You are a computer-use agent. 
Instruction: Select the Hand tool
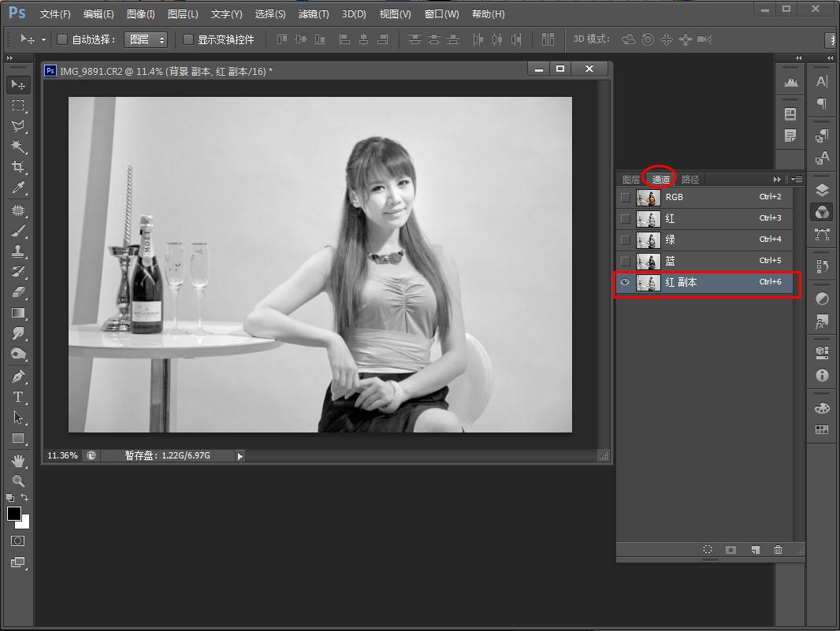tap(18, 460)
